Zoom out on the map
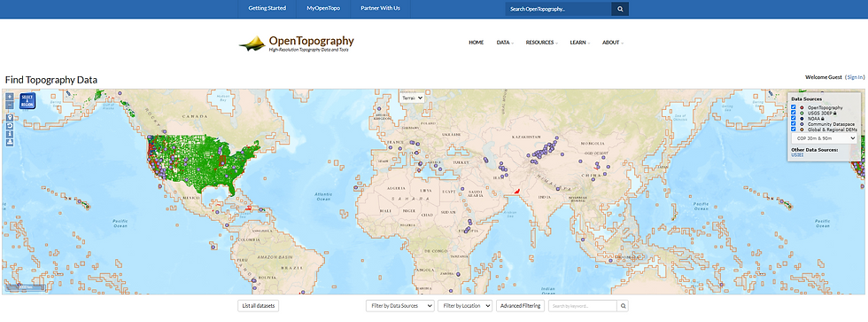The height and width of the screenshot is (322, 868). click(10, 105)
